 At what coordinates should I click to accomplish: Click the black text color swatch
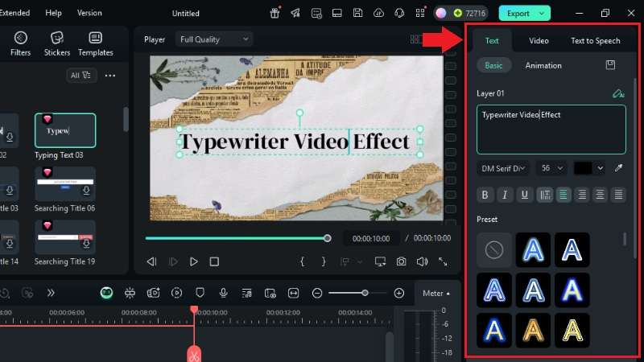click(583, 168)
